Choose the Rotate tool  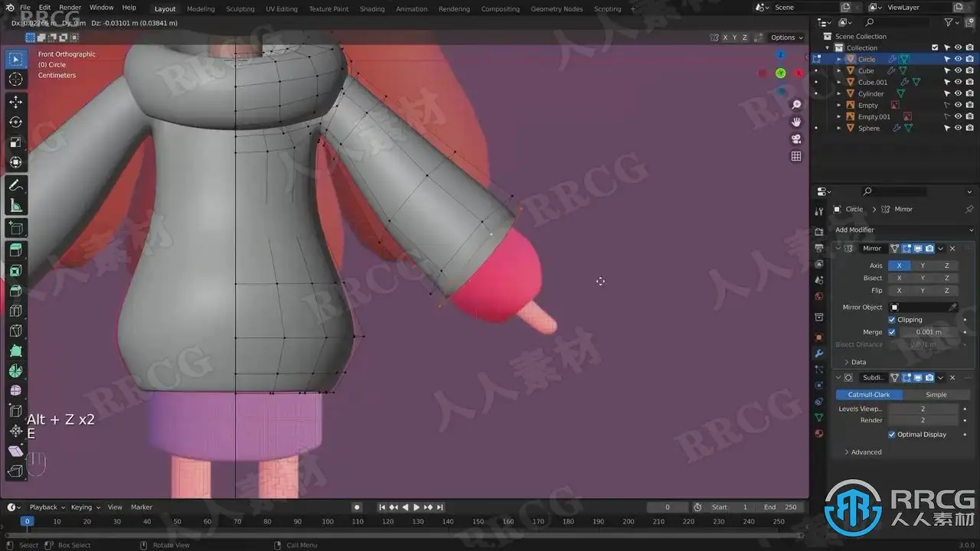[16, 122]
